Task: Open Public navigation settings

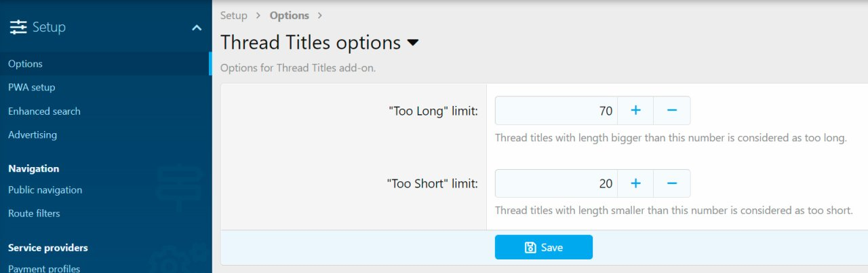Action: [x=45, y=190]
